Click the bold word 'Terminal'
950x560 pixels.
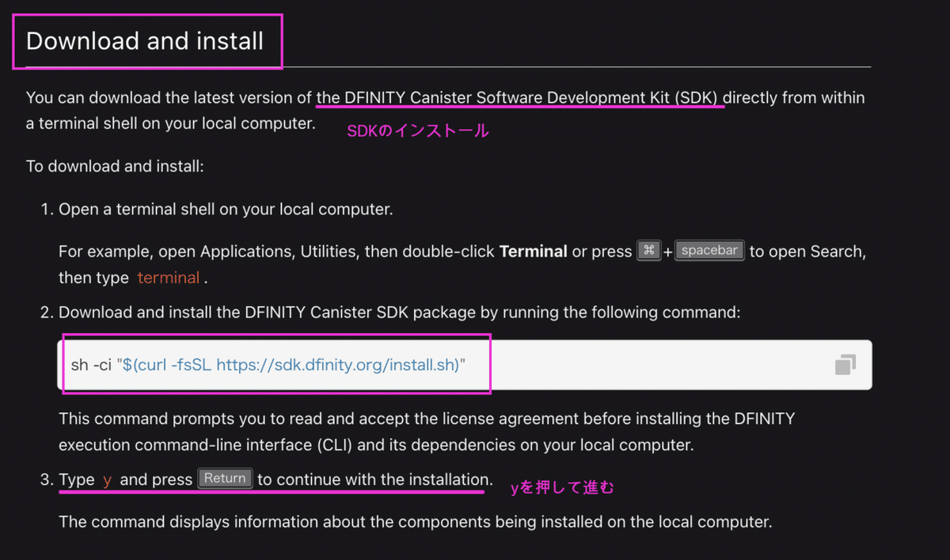tap(533, 252)
